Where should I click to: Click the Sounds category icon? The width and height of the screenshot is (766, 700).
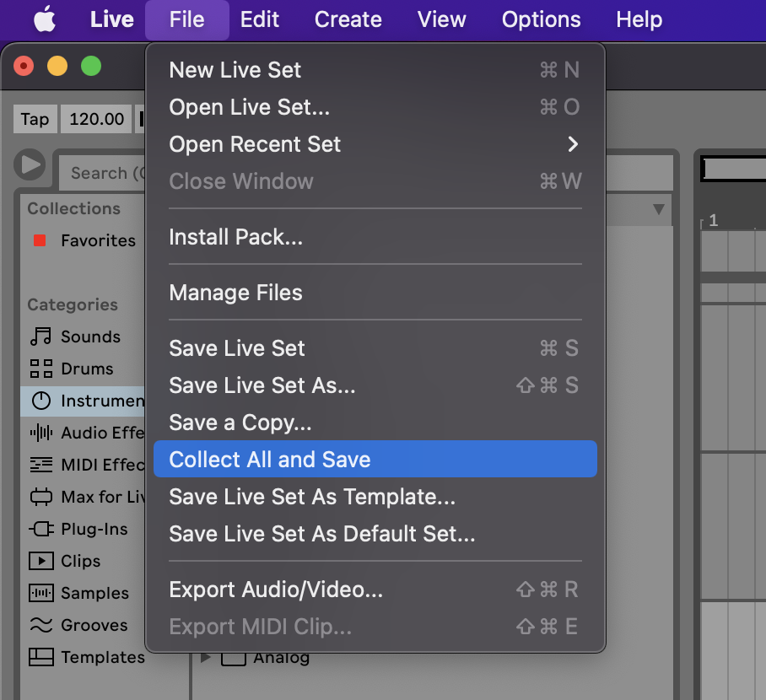point(40,337)
